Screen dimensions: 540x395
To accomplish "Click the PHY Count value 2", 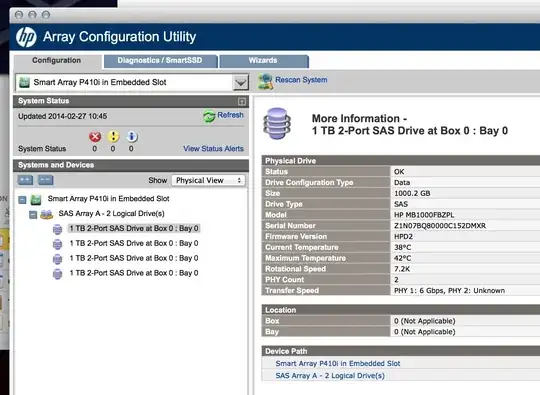I will point(396,280).
